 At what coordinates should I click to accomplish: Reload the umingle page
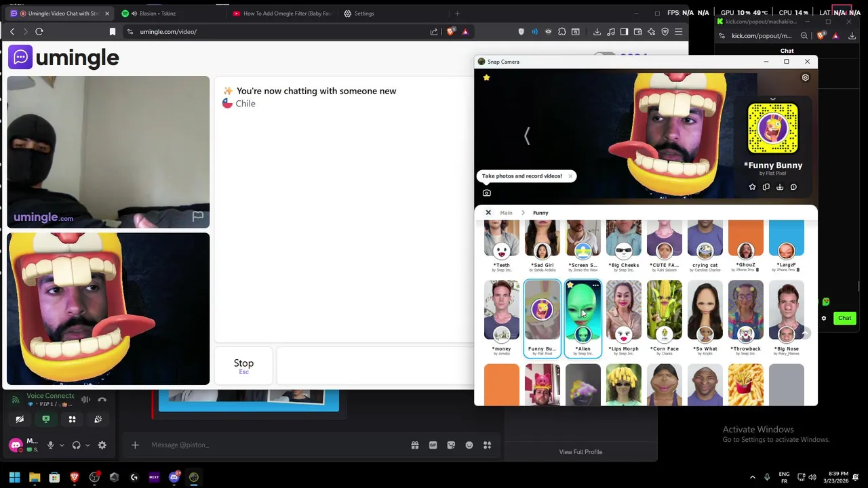click(x=39, y=31)
